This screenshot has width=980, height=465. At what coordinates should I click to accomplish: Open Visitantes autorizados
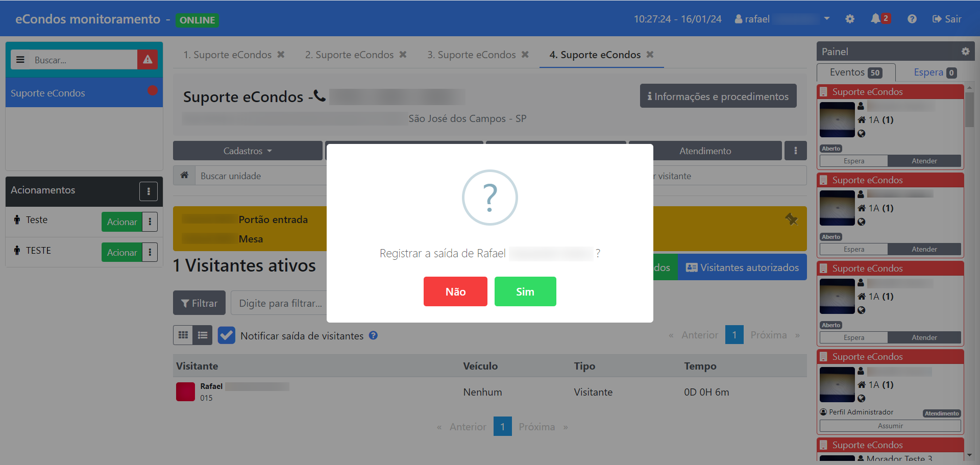(742, 267)
